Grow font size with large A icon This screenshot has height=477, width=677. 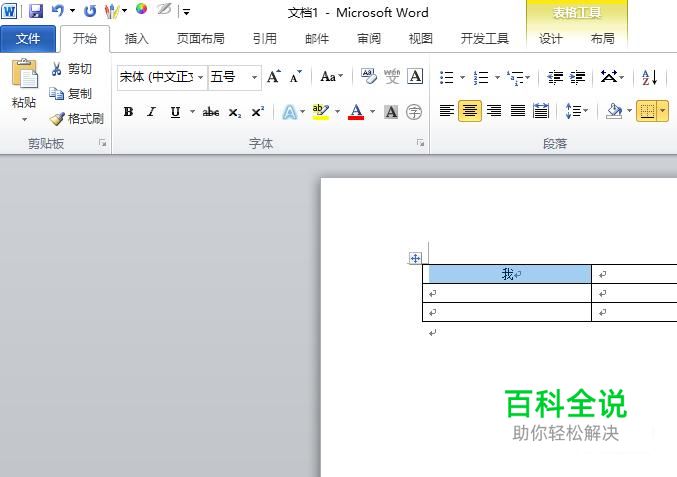click(x=274, y=77)
